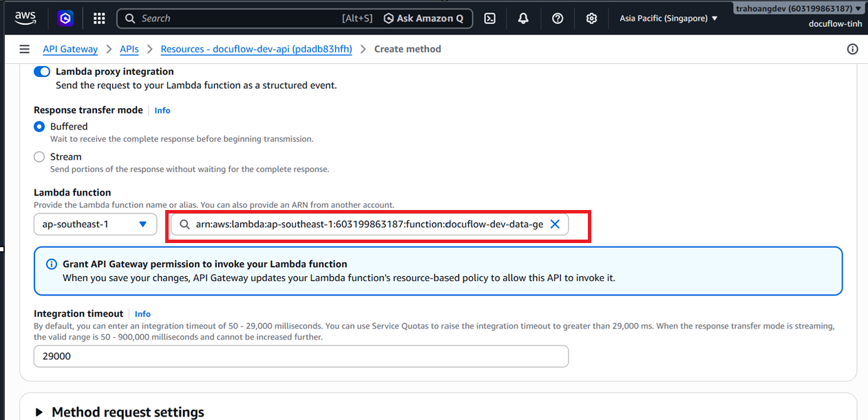Image resolution: width=868 pixels, height=420 pixels.
Task: Select the Buffered radio button
Action: click(x=39, y=127)
